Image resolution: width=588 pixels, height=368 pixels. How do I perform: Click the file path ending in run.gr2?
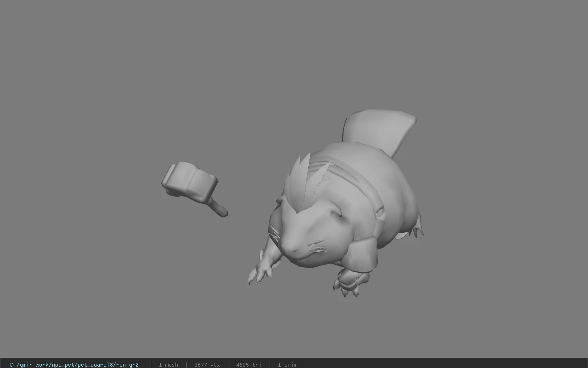[x=74, y=365]
